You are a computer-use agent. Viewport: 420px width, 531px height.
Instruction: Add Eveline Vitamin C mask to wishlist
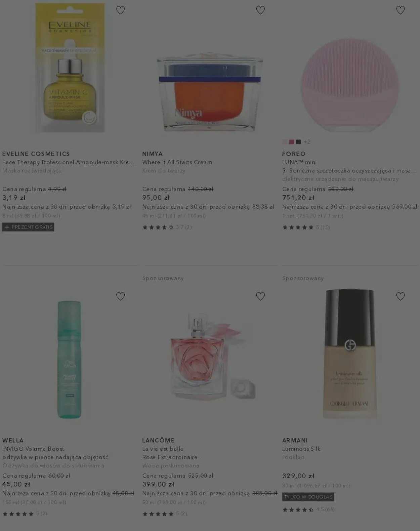(120, 10)
